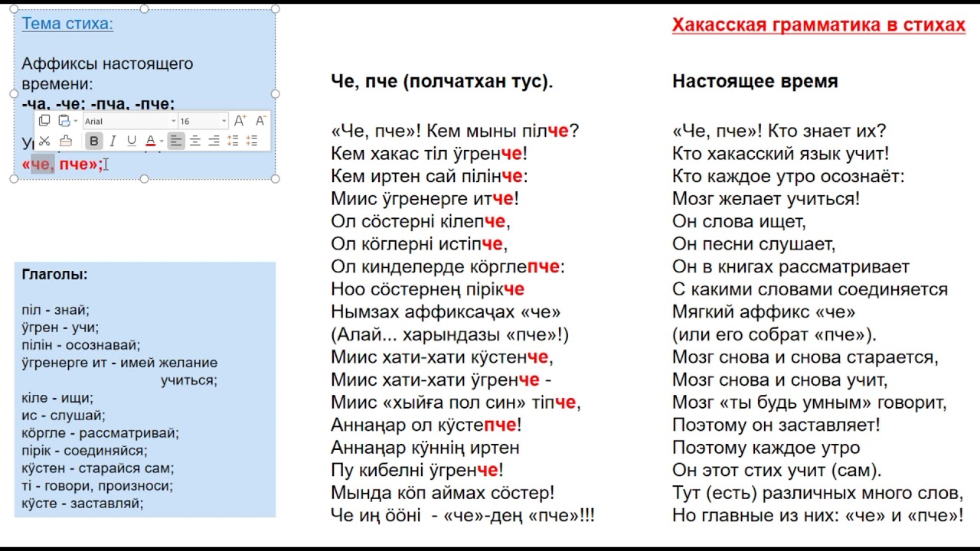Click the verse line 'Мында кӧп аймах сӧстер!'
Viewport: 980px width, 551px height.
click(443, 493)
